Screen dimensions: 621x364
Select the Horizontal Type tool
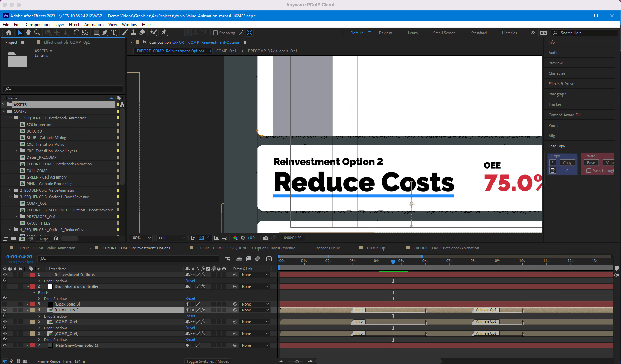click(x=114, y=33)
